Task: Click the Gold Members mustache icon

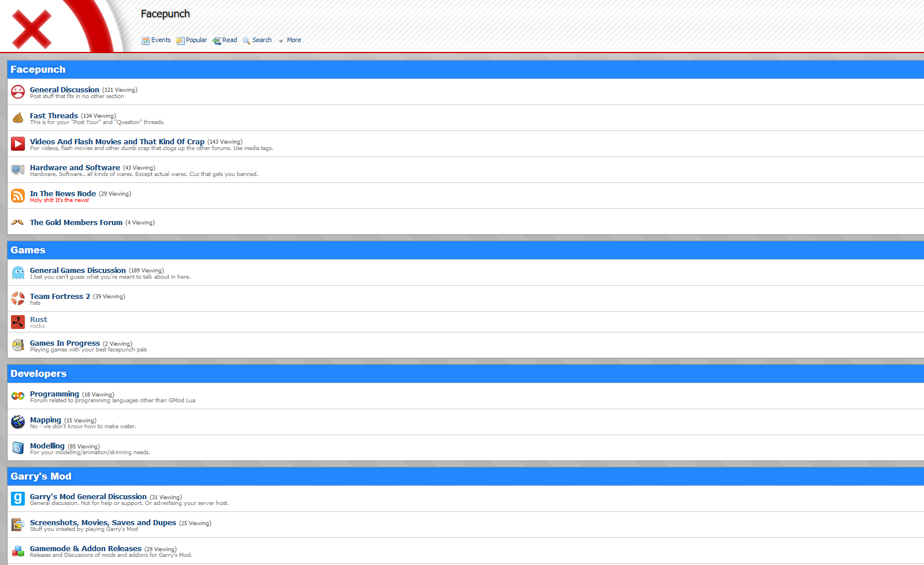Action: point(18,222)
